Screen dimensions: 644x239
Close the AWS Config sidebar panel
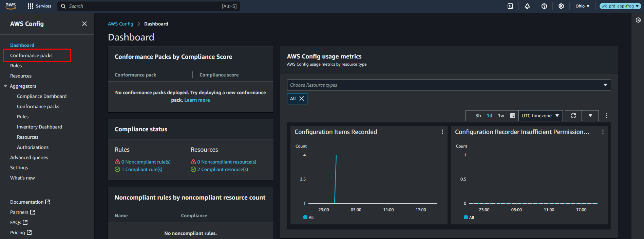click(x=84, y=24)
